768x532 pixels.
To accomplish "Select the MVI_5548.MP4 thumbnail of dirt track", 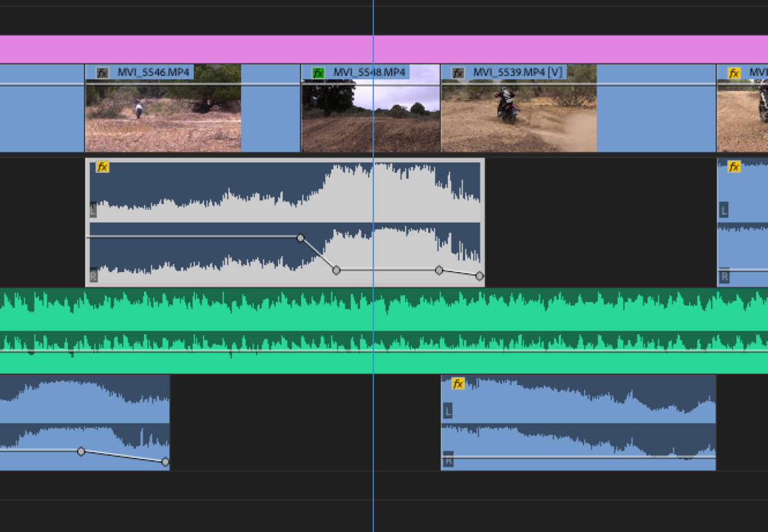I will tap(371, 108).
